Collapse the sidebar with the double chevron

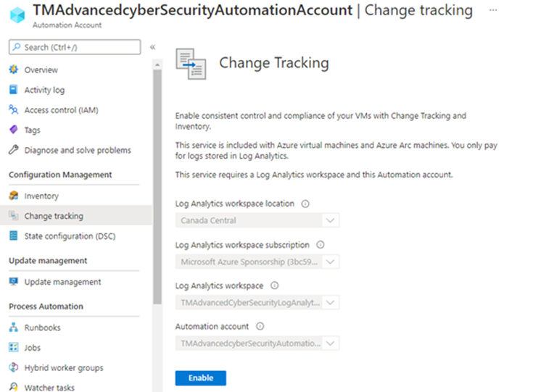pos(152,47)
